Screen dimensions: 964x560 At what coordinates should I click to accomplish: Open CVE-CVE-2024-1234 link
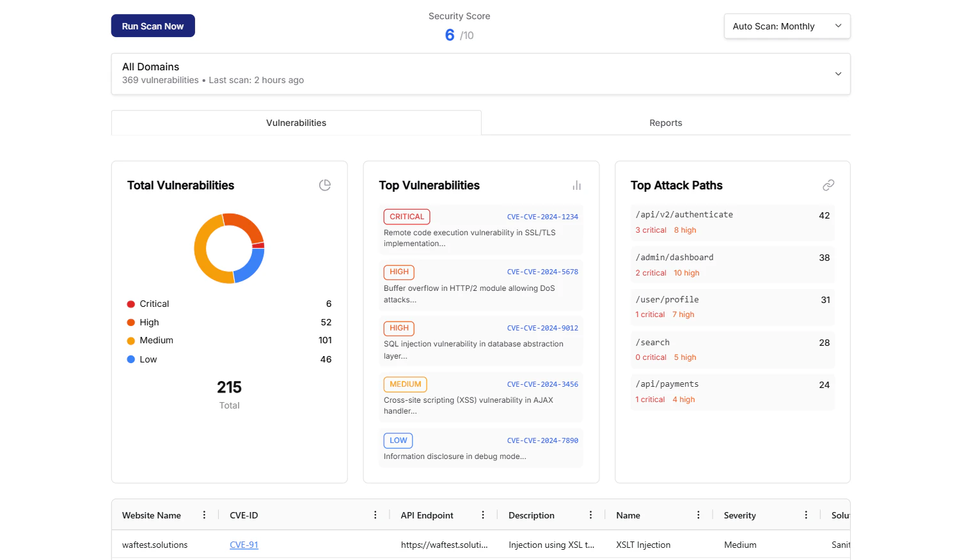(542, 217)
